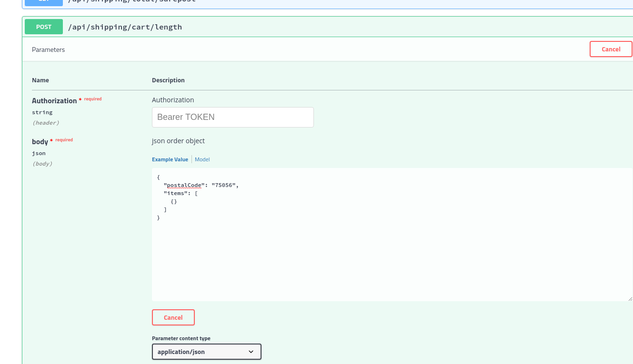Collapse the POST /api/shipping/cart/length endpoint
This screenshot has width=633, height=364.
pos(329,27)
